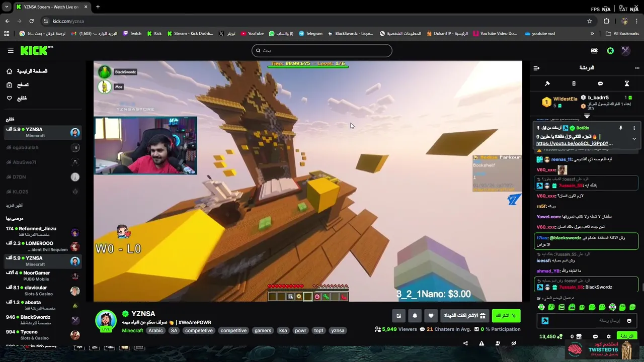644x362 pixels.
Task: Open the LOMEROOO channel in sidebar
Action: 43,246
